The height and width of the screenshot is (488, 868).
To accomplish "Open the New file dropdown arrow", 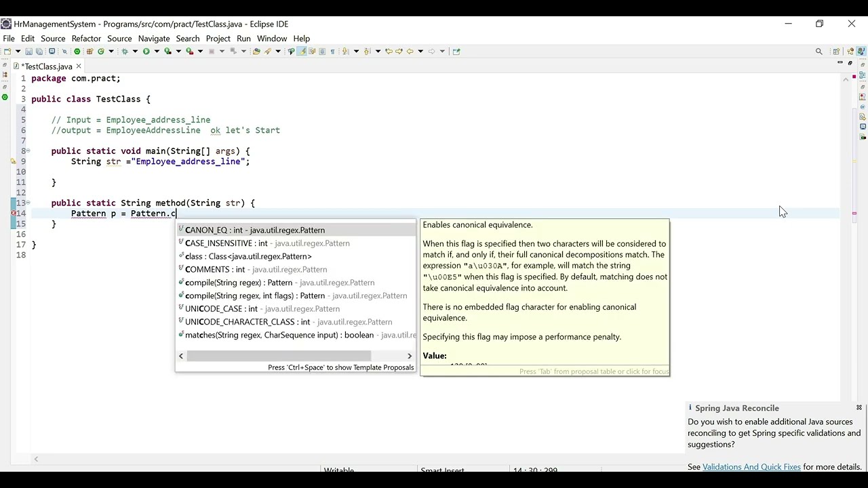I will tap(18, 51).
